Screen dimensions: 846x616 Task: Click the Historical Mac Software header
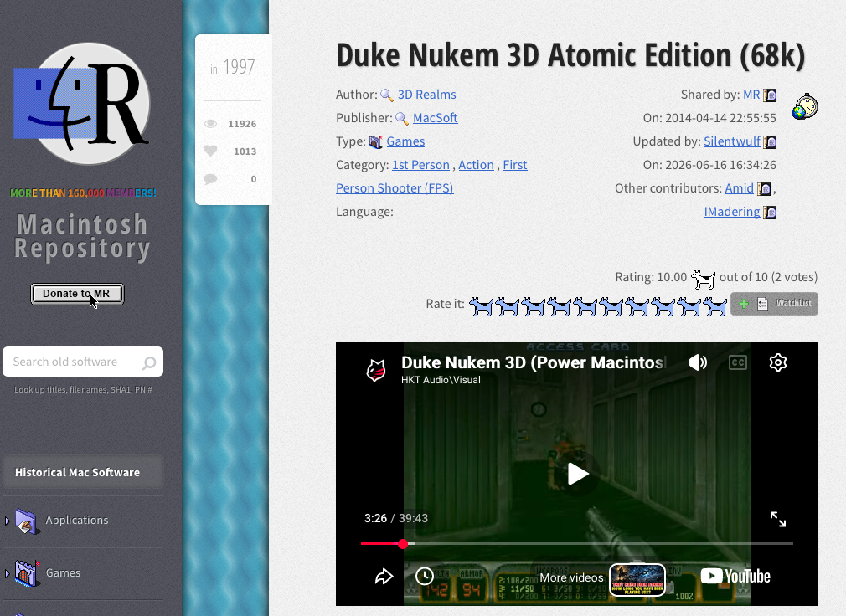[x=83, y=472]
